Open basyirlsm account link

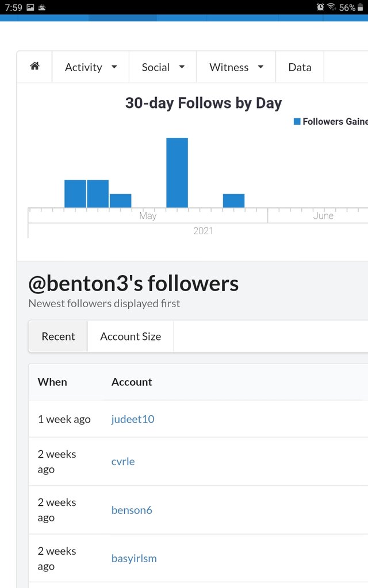134,558
